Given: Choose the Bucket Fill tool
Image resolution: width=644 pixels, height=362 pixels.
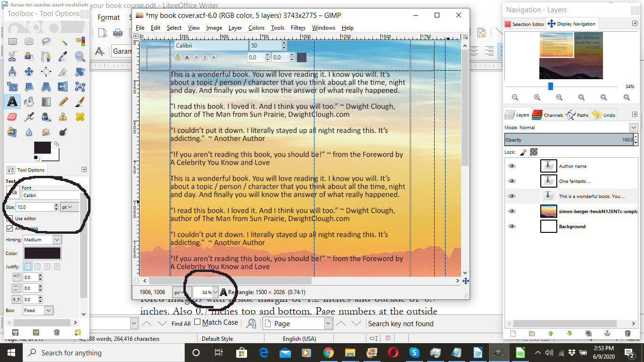Looking at the screenshot, I should tap(29, 101).
